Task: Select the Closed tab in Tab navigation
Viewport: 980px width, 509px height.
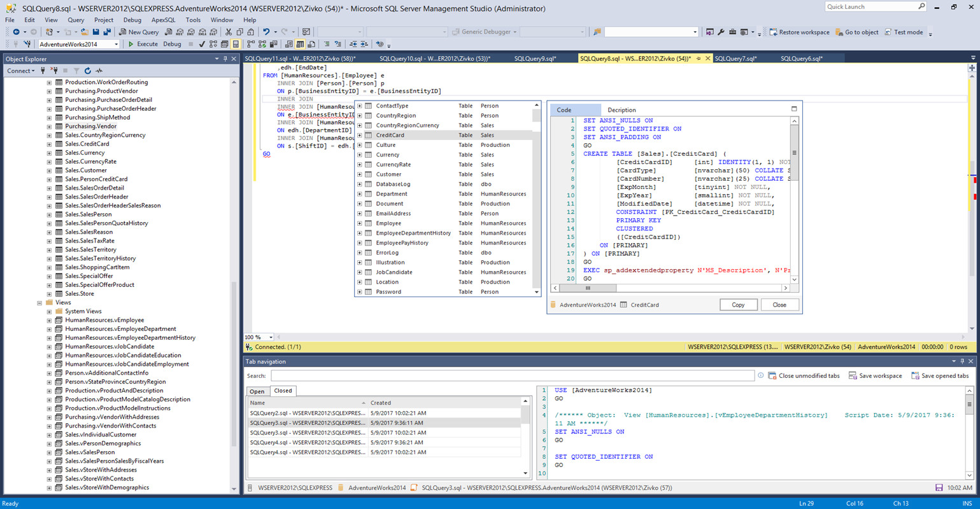Action: pos(283,391)
